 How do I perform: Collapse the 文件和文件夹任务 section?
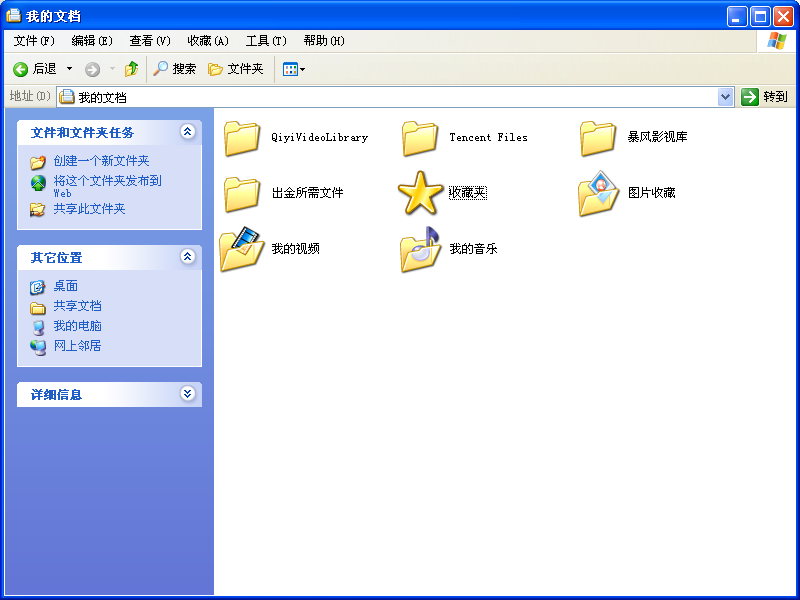187,132
